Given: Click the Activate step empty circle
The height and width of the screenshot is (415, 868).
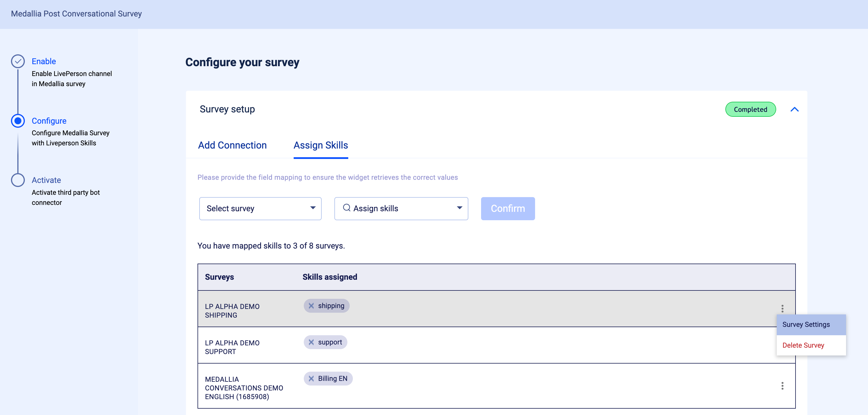Looking at the screenshot, I should 18,180.
